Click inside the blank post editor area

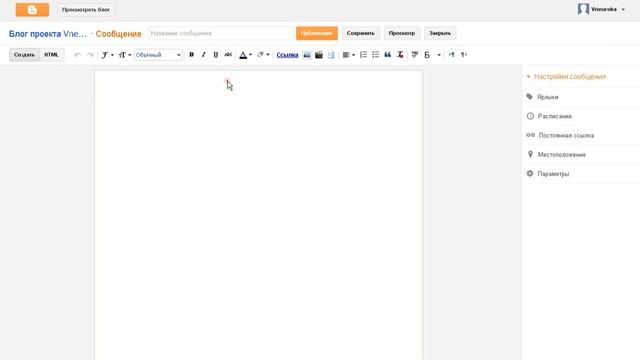pos(258,215)
